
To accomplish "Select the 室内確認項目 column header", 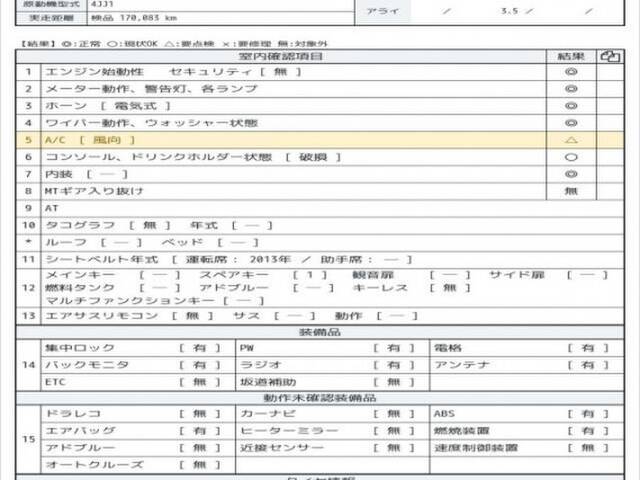I will [281, 56].
